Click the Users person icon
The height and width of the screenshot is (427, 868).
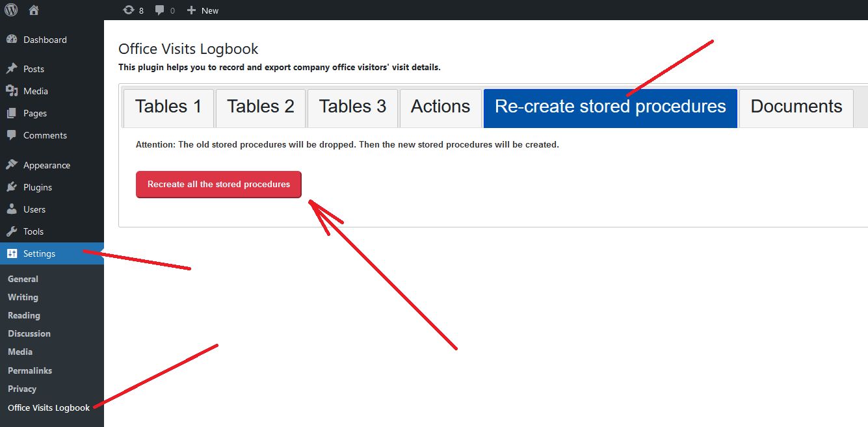tap(12, 209)
